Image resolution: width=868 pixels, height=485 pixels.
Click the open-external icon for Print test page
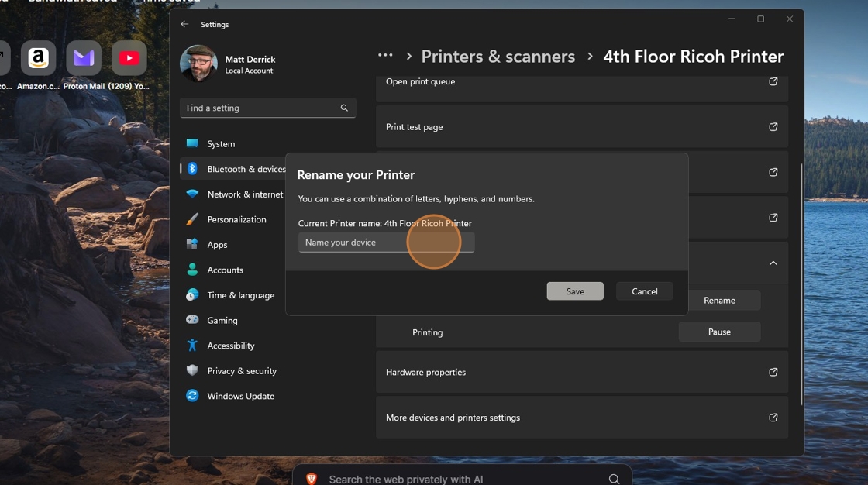(x=773, y=127)
